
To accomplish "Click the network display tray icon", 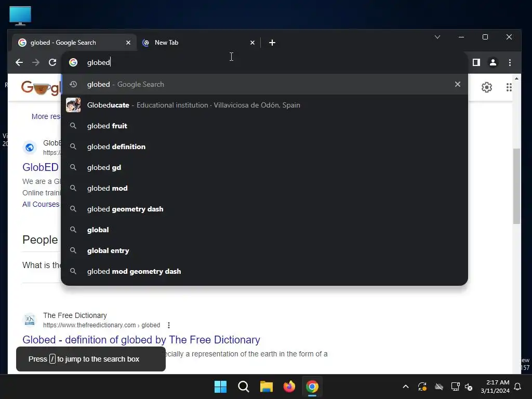I will pyautogui.click(x=455, y=387).
